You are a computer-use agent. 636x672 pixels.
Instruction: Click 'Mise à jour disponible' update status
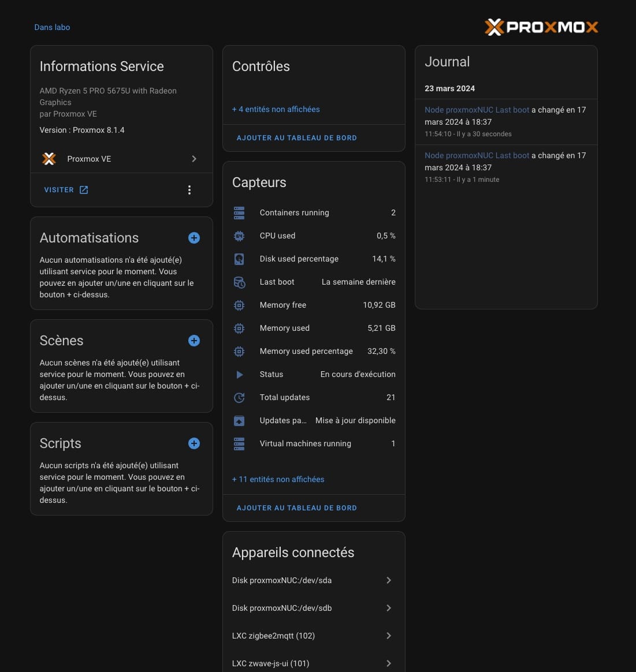[x=355, y=421]
